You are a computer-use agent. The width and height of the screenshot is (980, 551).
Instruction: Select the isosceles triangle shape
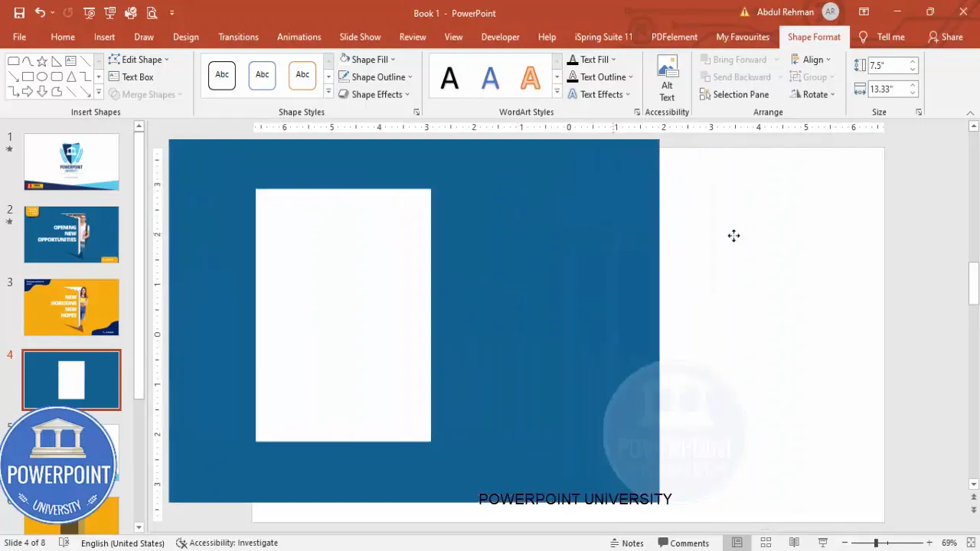(x=70, y=77)
